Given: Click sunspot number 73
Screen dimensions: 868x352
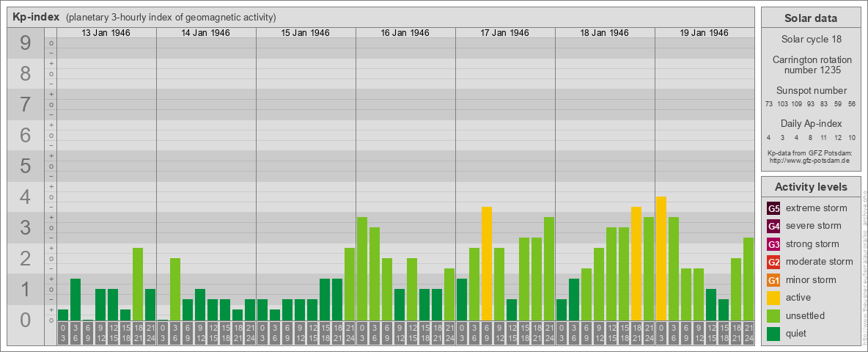Looking at the screenshot, I should [x=769, y=104].
